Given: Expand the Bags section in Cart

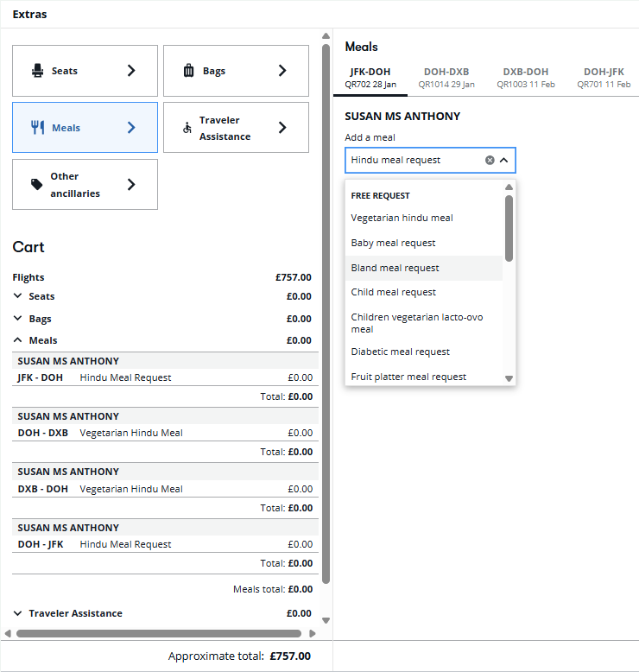Looking at the screenshot, I should tap(18, 319).
